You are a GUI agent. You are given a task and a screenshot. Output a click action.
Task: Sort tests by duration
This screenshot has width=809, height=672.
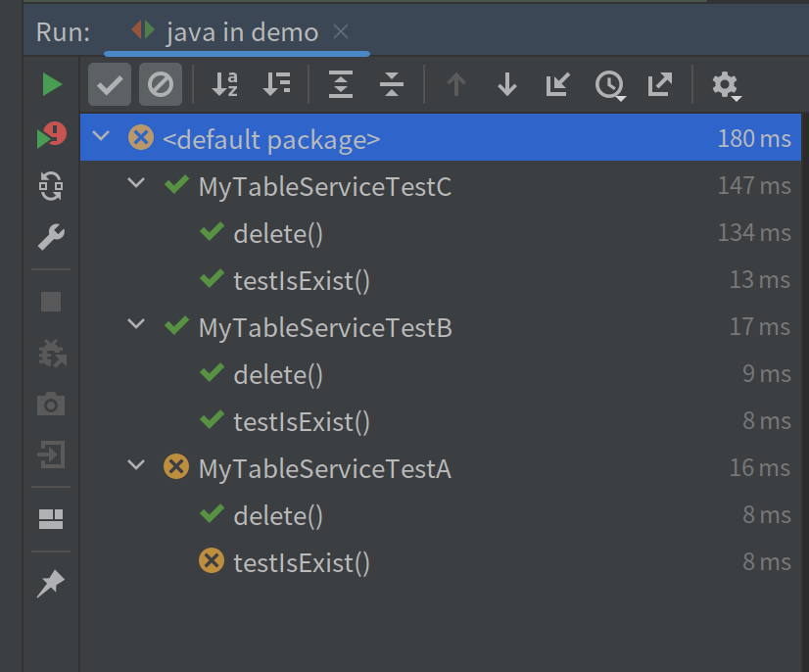277,85
